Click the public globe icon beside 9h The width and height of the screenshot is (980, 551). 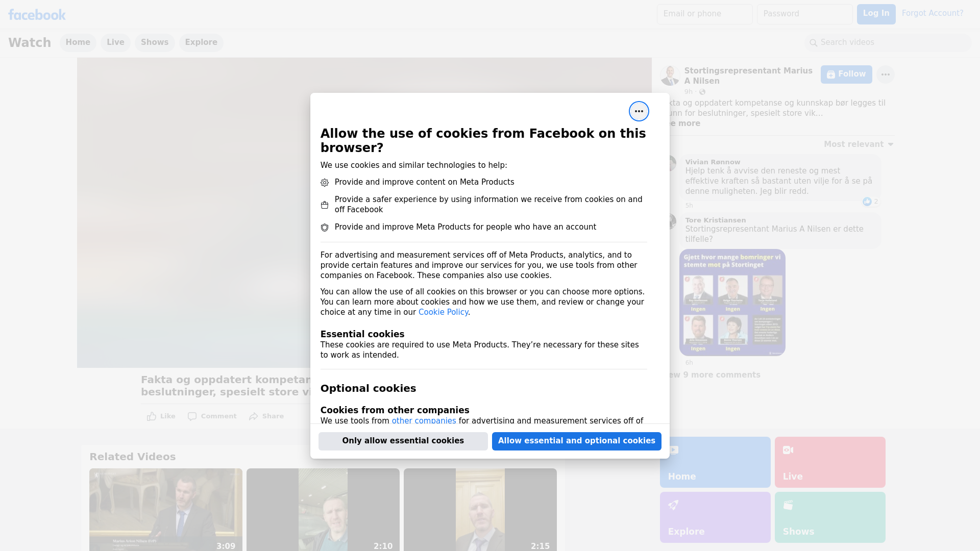coord(702,92)
